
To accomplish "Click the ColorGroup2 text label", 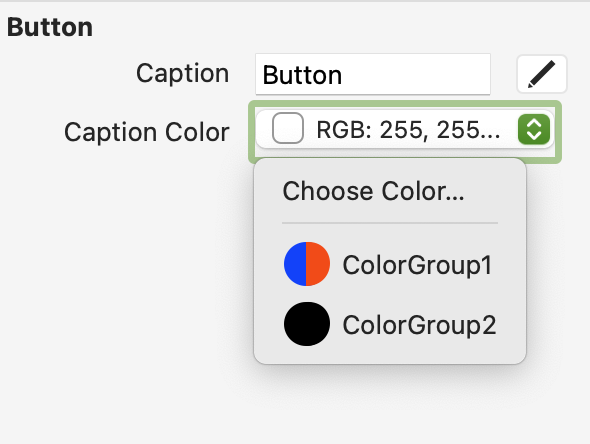I will pyautogui.click(x=419, y=325).
